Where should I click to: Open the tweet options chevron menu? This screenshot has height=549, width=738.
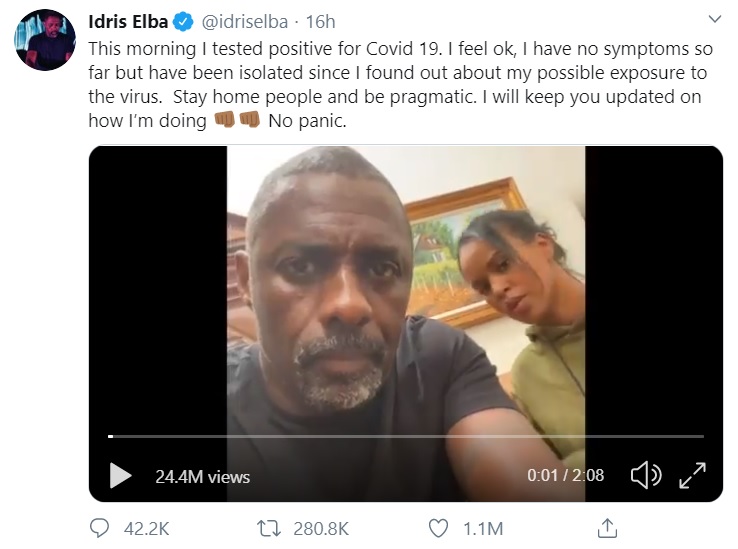pos(714,19)
